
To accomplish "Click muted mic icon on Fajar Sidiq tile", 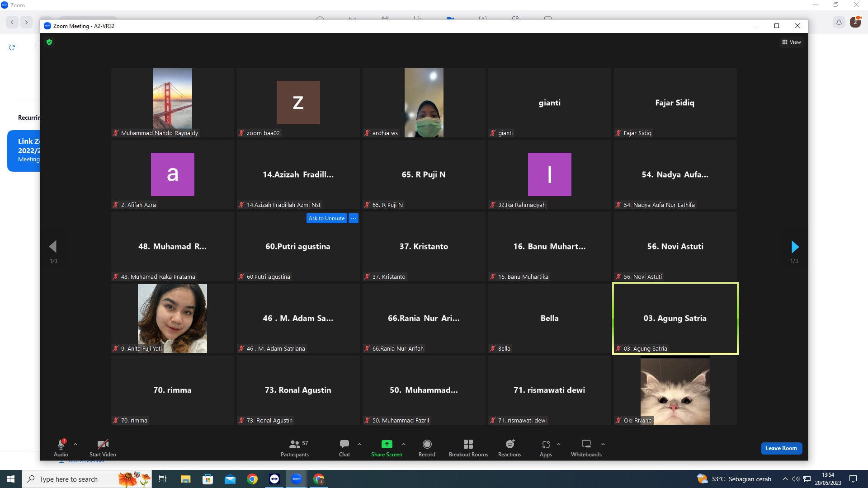I will [618, 133].
